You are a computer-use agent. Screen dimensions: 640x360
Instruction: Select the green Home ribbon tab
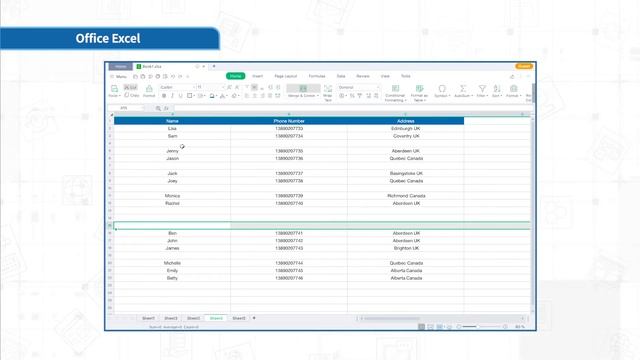pyautogui.click(x=236, y=76)
